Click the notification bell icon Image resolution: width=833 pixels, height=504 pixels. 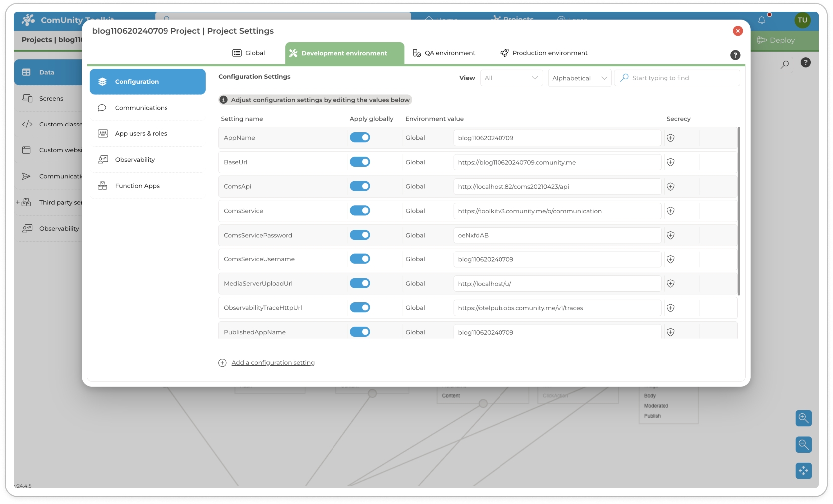tap(761, 20)
